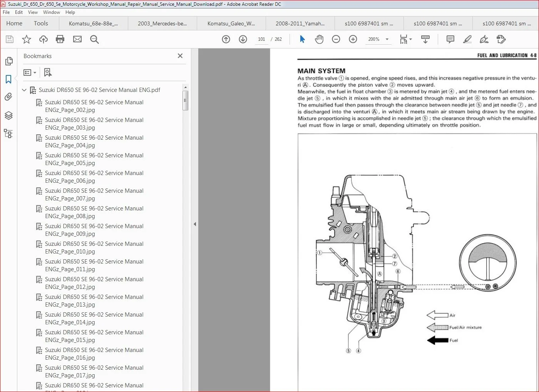Image resolution: width=539 pixels, height=392 pixels.
Task: Open bookmark ENGz_Page_017.jpg
Action: pyautogui.click(x=94, y=372)
